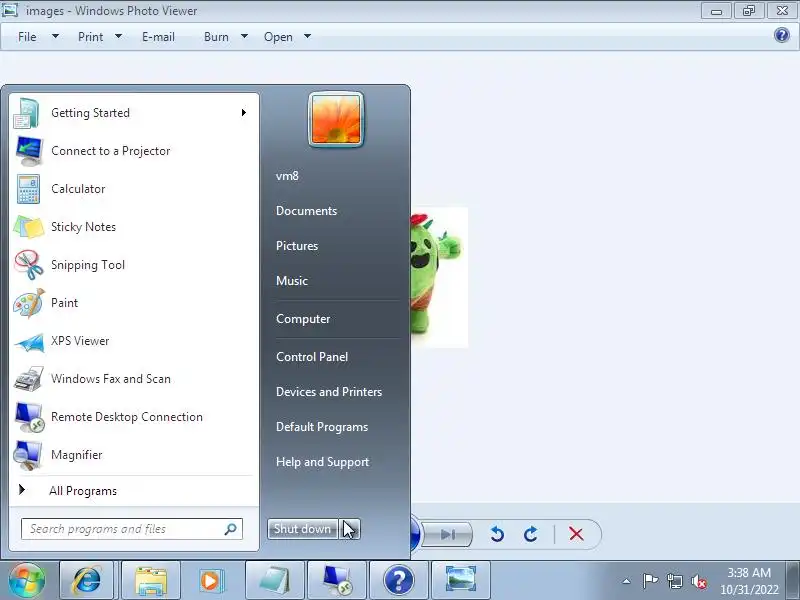
Task: Go to next image in Photo Viewer
Action: (447, 534)
